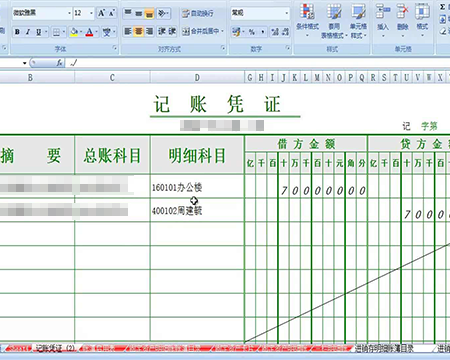The width and height of the screenshot is (450, 360).
Task: Toggle Italic formatting button
Action: (28, 32)
